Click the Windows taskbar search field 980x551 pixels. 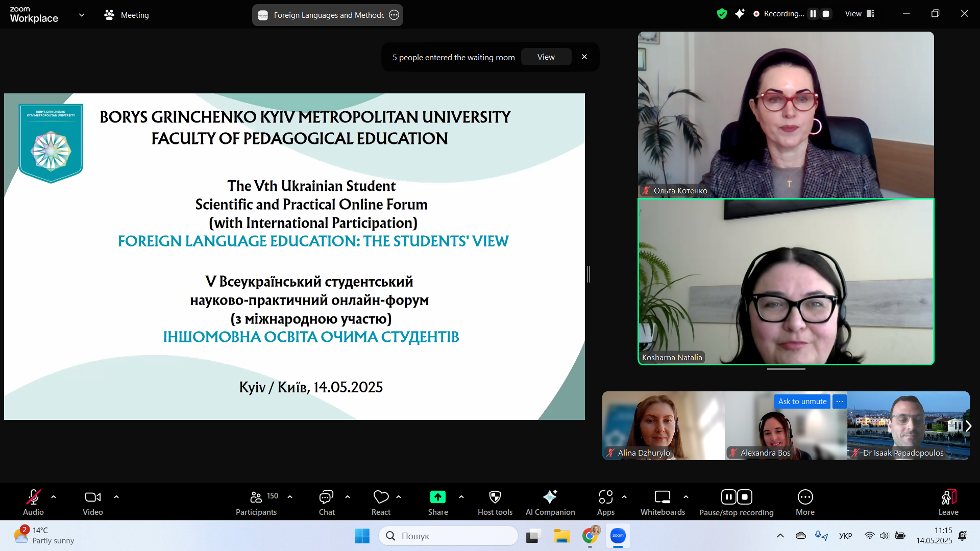448,536
